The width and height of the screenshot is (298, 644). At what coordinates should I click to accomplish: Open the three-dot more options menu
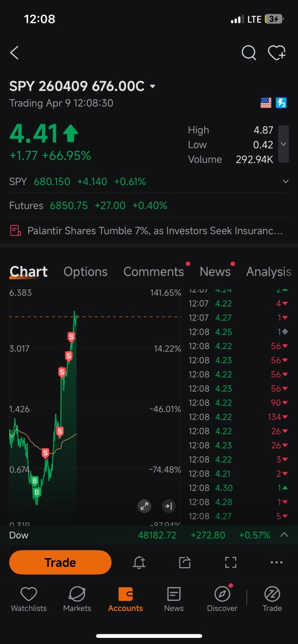click(x=277, y=562)
